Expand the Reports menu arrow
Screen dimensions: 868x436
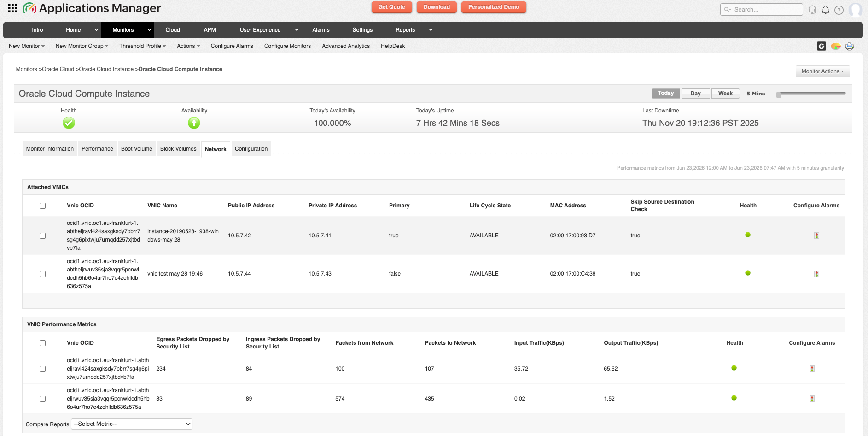pos(431,30)
